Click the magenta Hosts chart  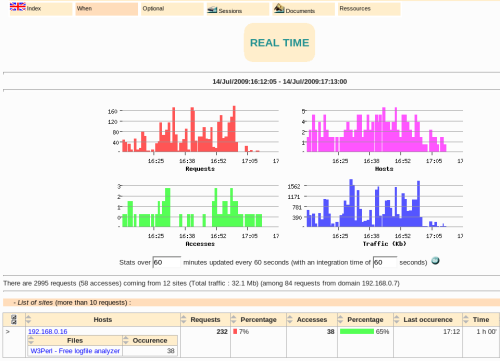point(382,138)
